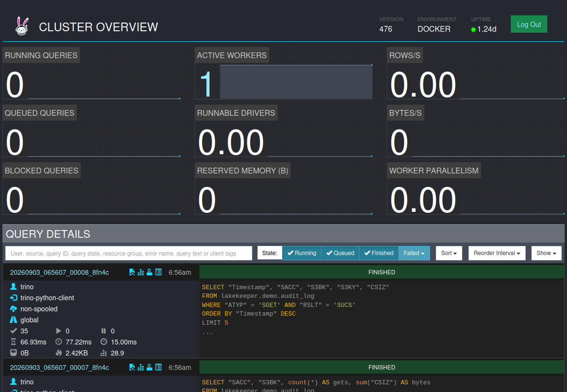Toggle the Running state filter
Screen dimensions: 567x392
tap(302, 253)
